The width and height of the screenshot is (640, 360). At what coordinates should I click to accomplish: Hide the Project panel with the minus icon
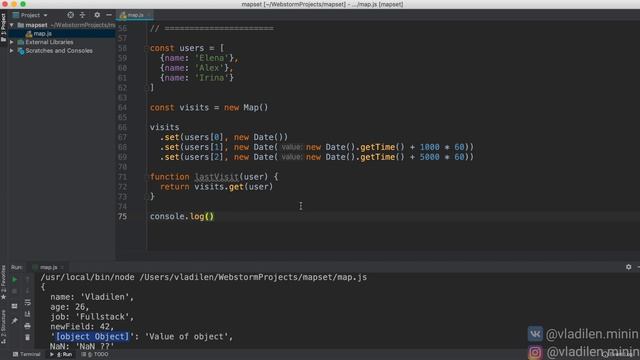(x=109, y=15)
